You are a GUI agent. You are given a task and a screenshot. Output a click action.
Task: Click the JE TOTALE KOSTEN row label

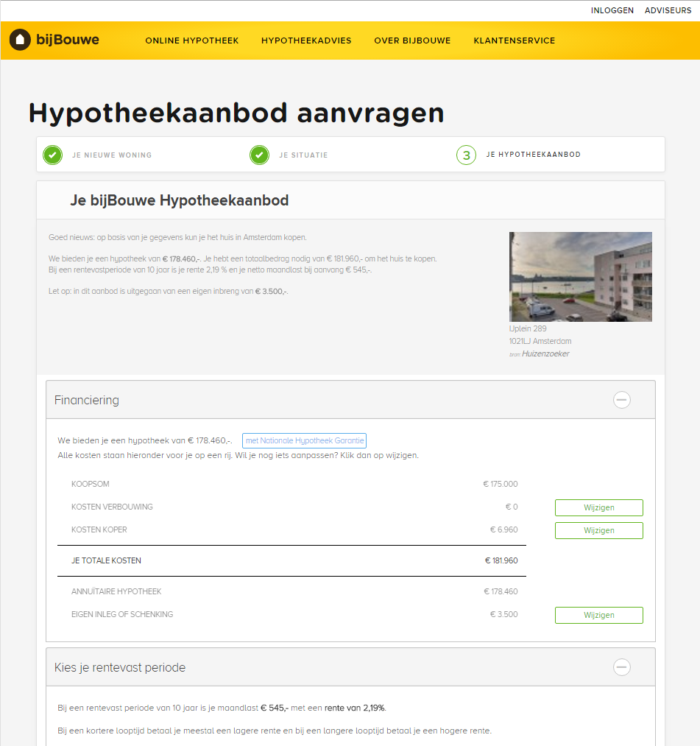pos(106,560)
